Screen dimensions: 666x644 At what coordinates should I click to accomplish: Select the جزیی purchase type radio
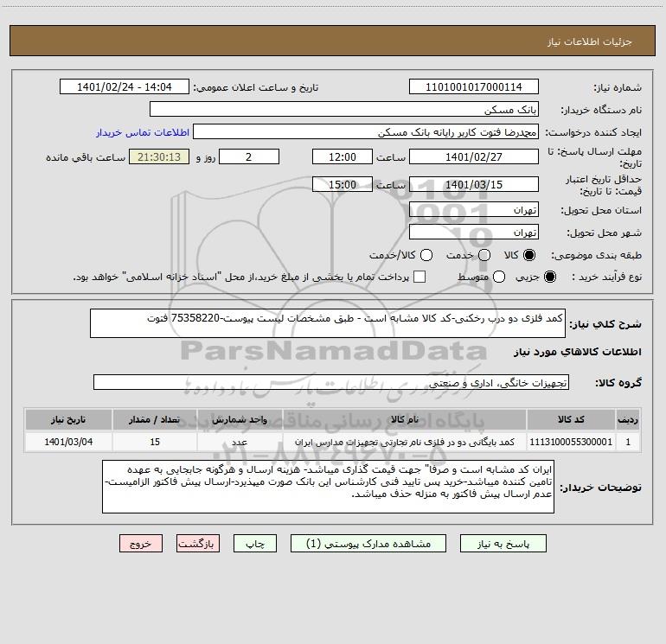[x=550, y=277]
